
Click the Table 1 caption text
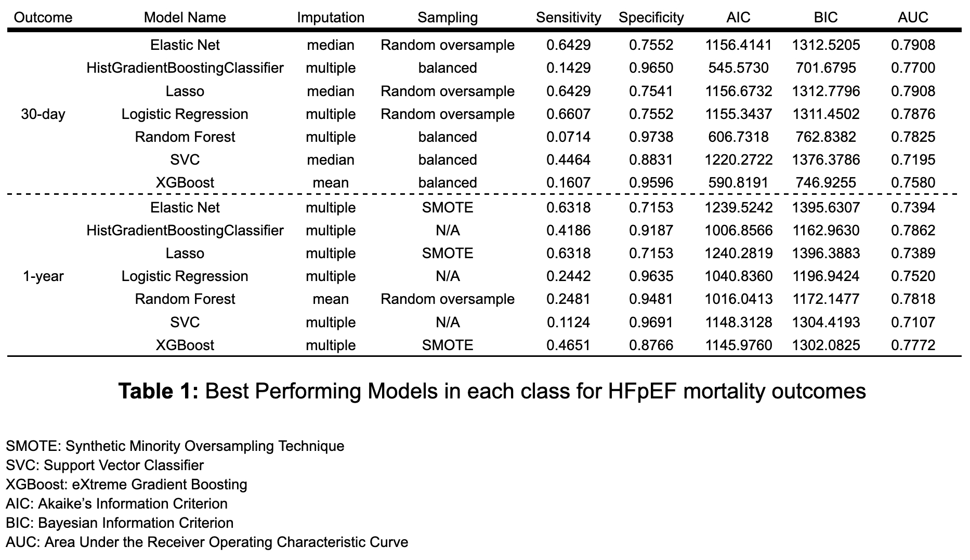click(x=492, y=391)
